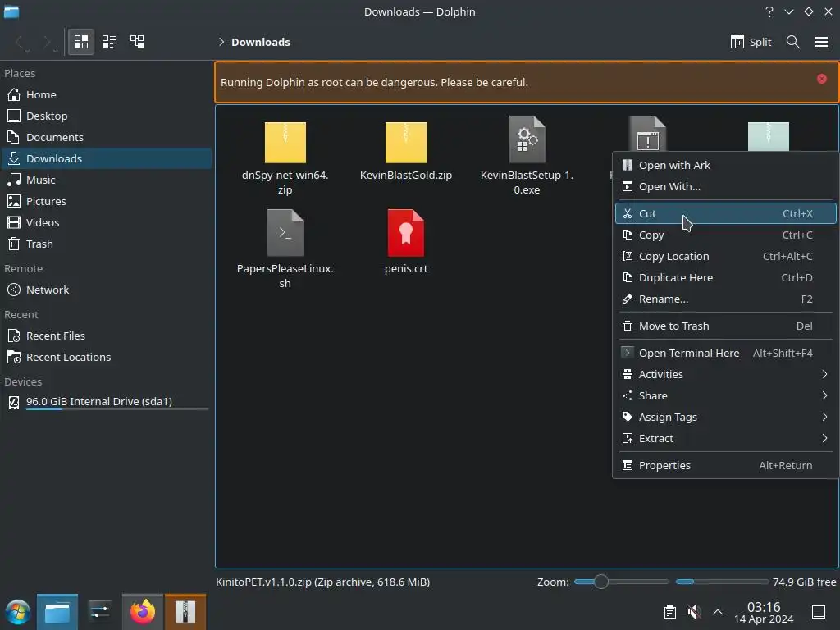Open the hamburger menu

tap(820, 42)
